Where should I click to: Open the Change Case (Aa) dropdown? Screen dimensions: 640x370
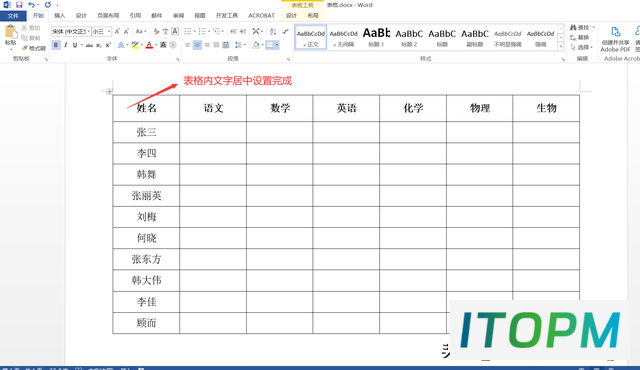(x=141, y=31)
